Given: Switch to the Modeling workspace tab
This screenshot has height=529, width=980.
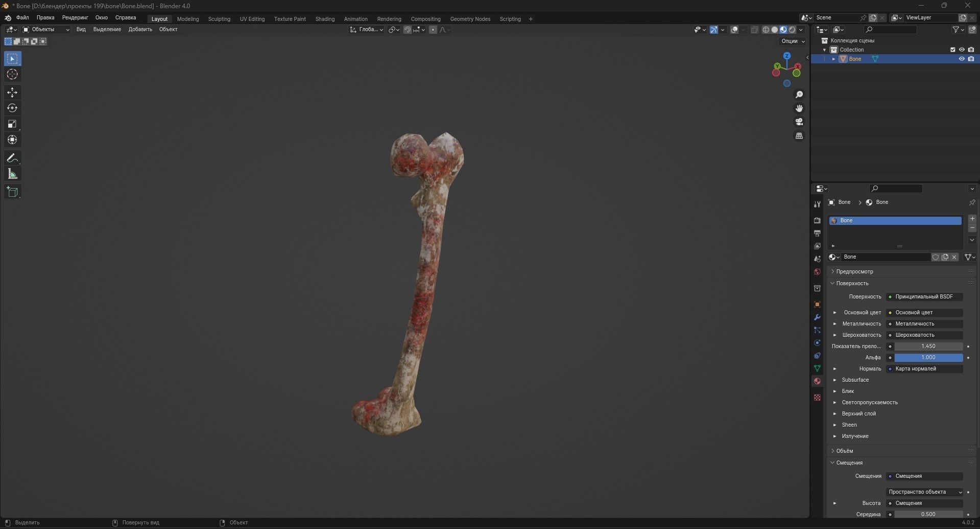Looking at the screenshot, I should [188, 19].
